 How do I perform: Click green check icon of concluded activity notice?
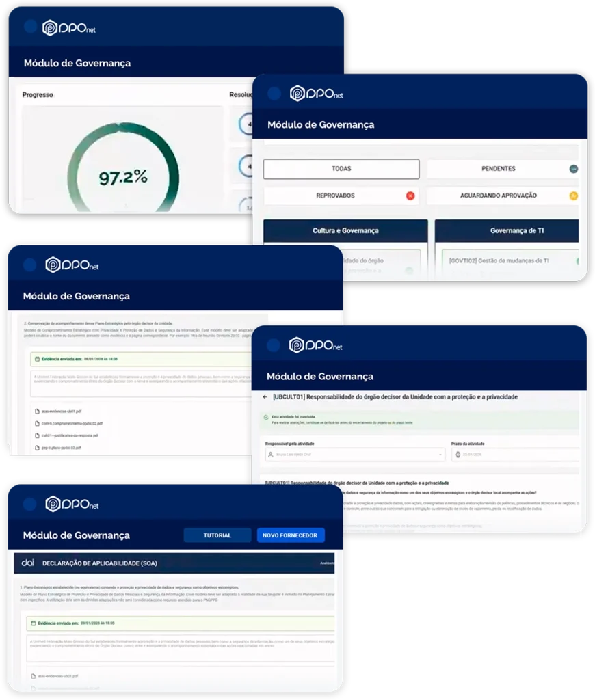(x=266, y=418)
